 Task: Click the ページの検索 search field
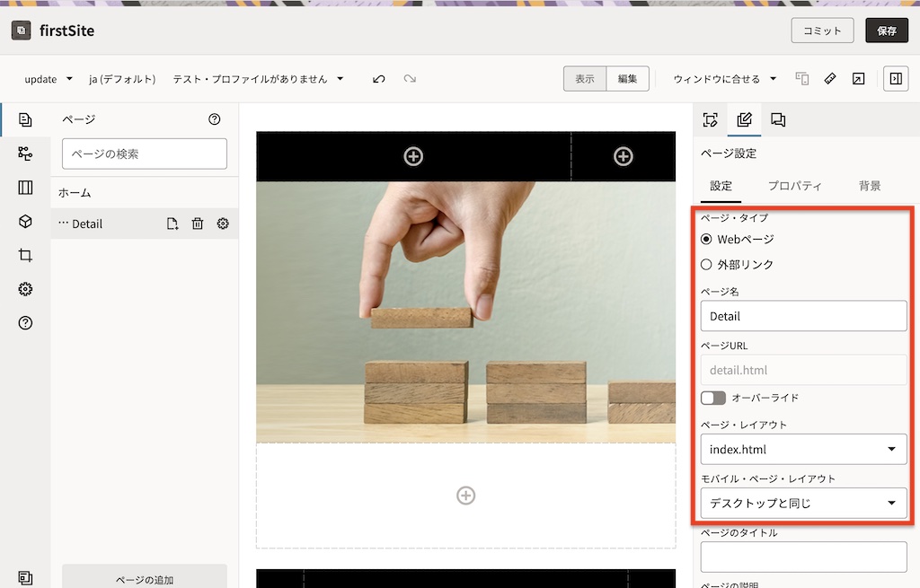point(144,154)
